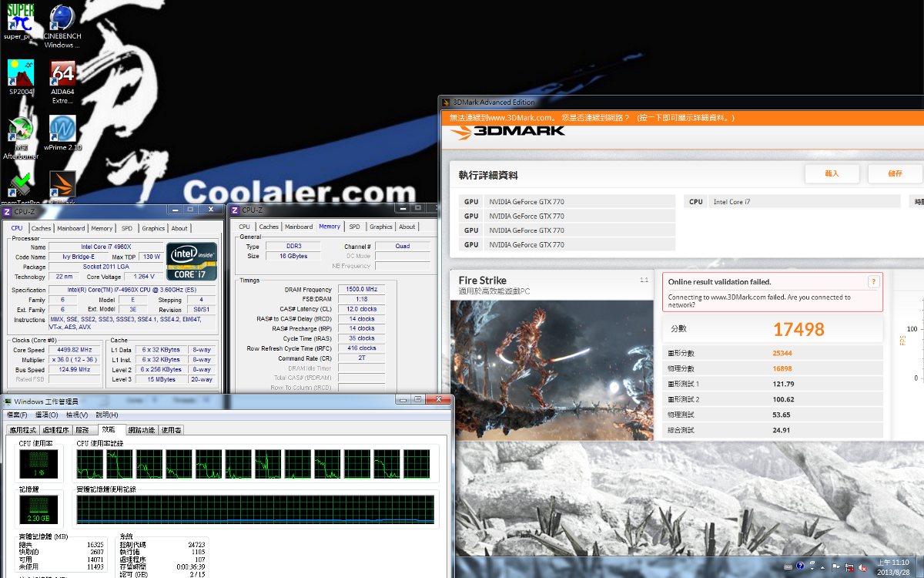This screenshot has height=578, width=924.
Task: Click the taskbar clock showing 上午 11:10
Action: tap(893, 566)
